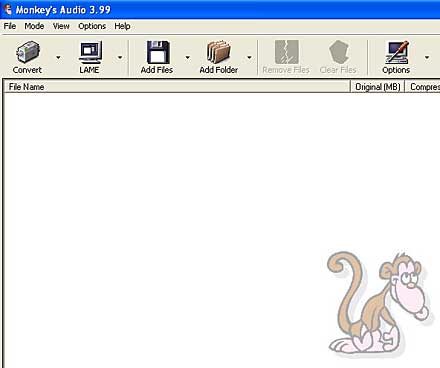
Task: Open the Options toolbar icon
Action: coord(397,52)
